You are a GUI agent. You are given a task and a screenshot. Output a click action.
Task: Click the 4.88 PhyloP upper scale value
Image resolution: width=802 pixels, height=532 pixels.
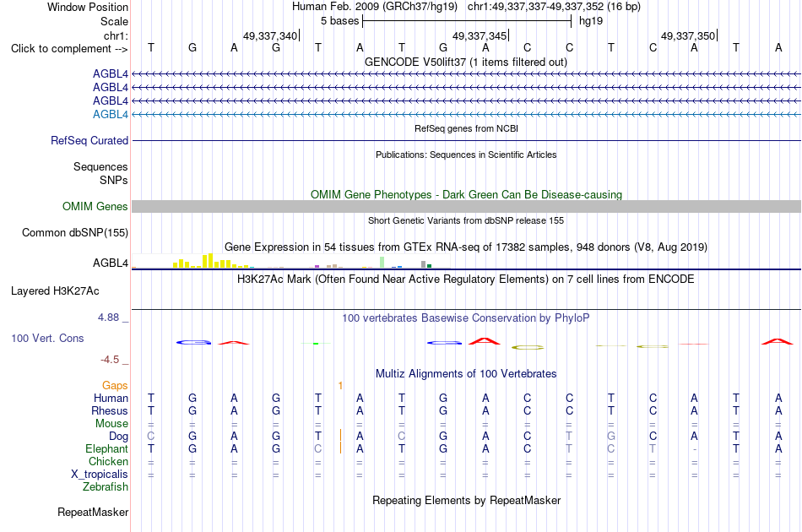(x=108, y=318)
